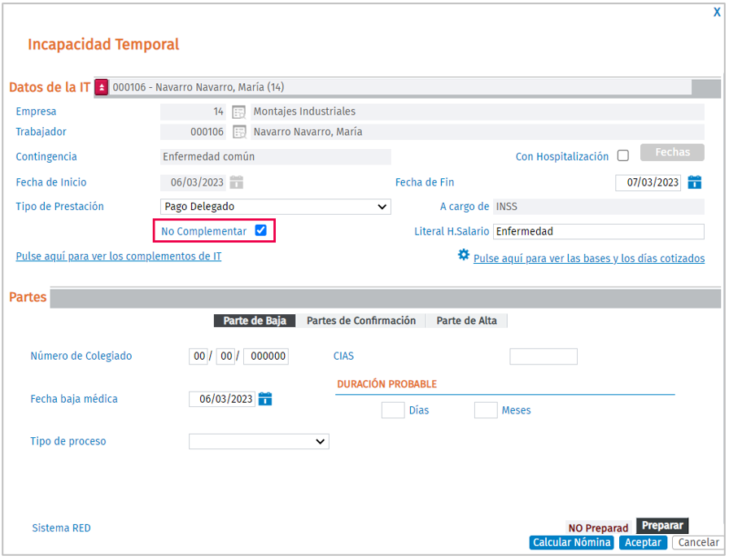Uncheck the No Complementar checkbox
The image size is (729, 560).
tap(260, 230)
